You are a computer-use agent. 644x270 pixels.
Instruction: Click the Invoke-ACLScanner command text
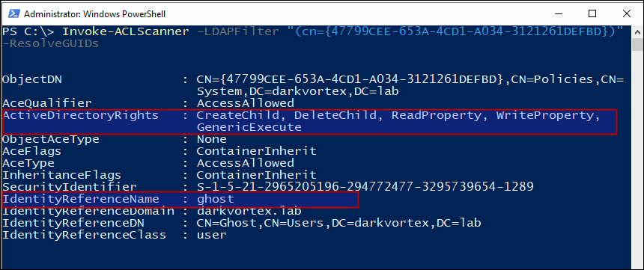pos(126,31)
